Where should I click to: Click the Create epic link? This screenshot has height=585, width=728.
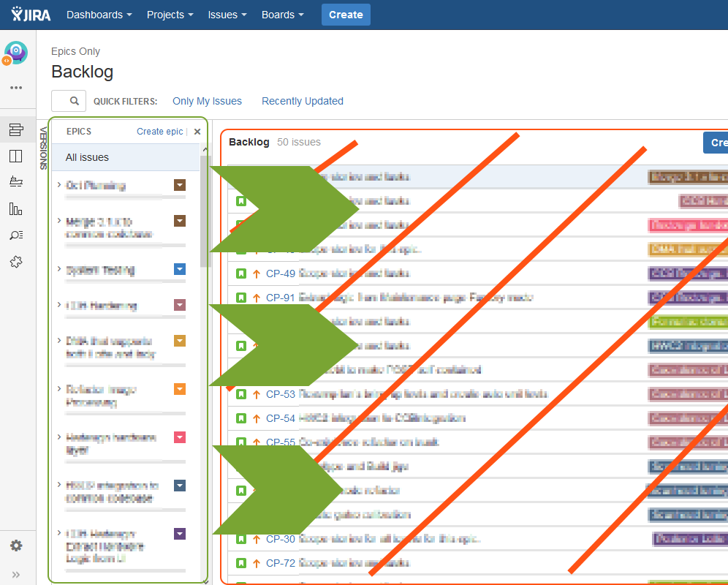tap(160, 132)
